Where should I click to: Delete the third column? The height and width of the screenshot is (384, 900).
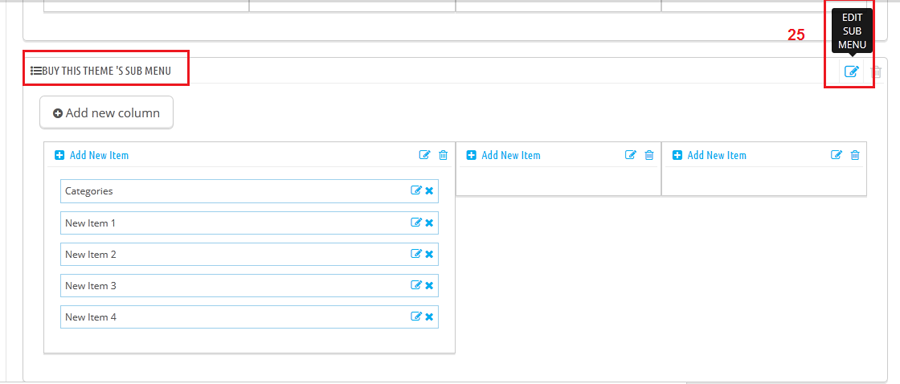(x=855, y=155)
